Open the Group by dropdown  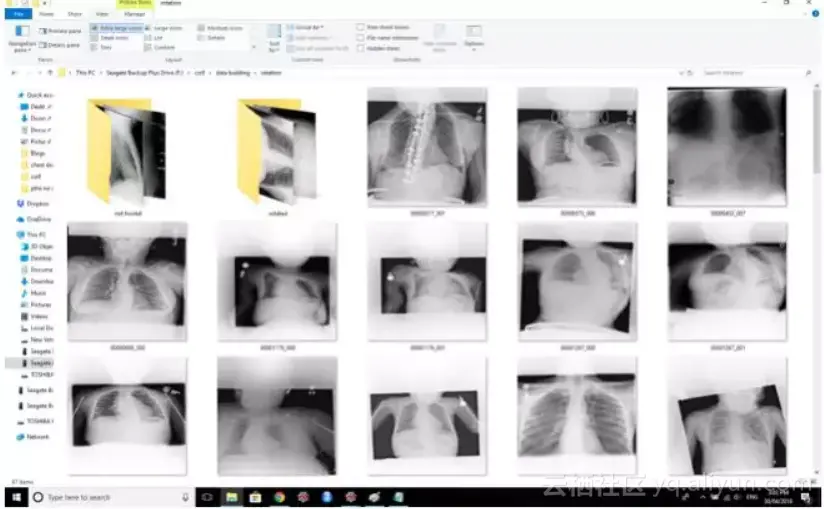point(306,27)
